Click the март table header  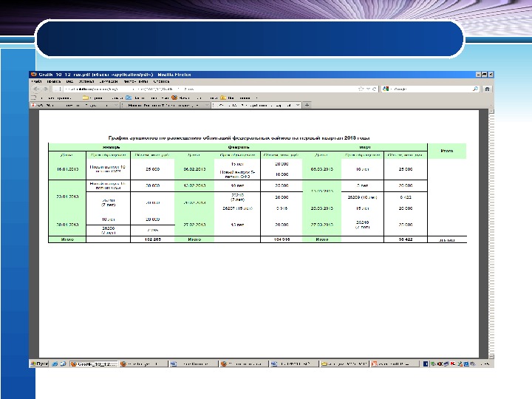[365, 147]
